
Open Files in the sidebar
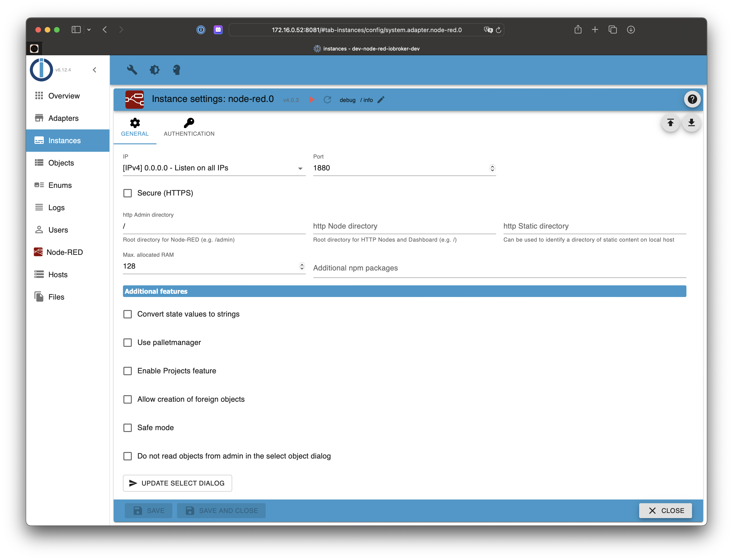tap(68, 297)
